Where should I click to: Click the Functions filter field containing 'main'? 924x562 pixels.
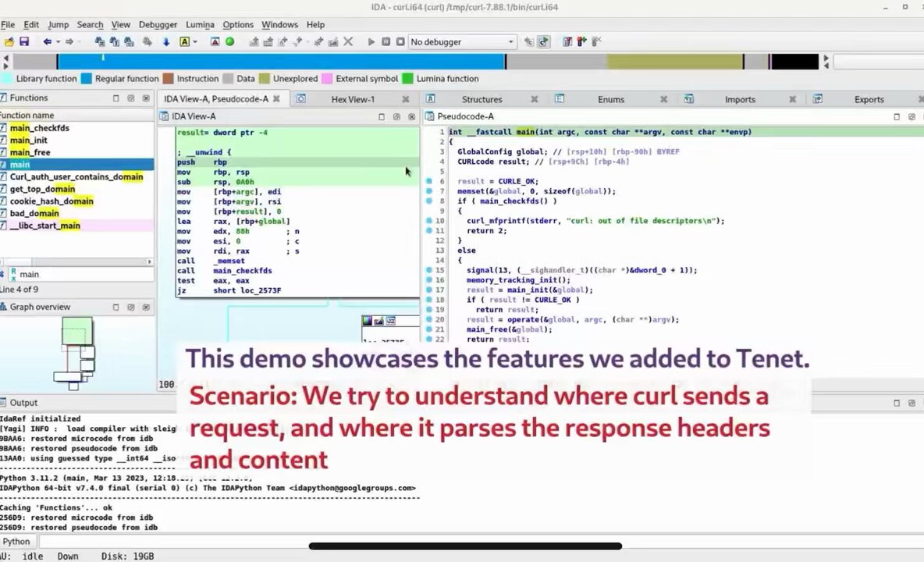coord(86,274)
